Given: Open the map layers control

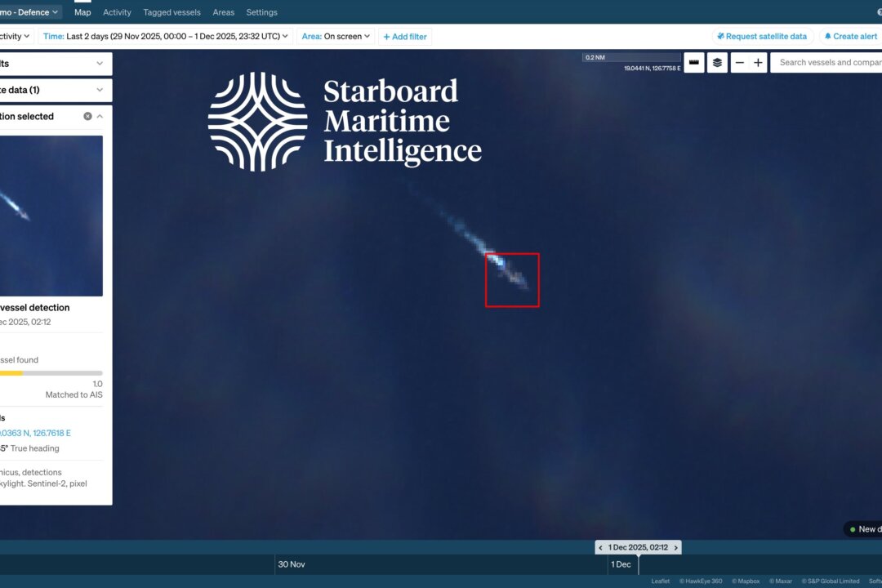Looking at the screenshot, I should (x=717, y=63).
